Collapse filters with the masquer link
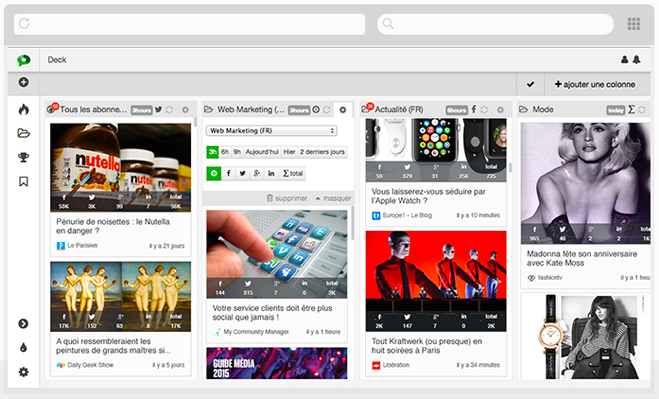Image resolution: width=659 pixels, height=399 pixels. click(333, 198)
